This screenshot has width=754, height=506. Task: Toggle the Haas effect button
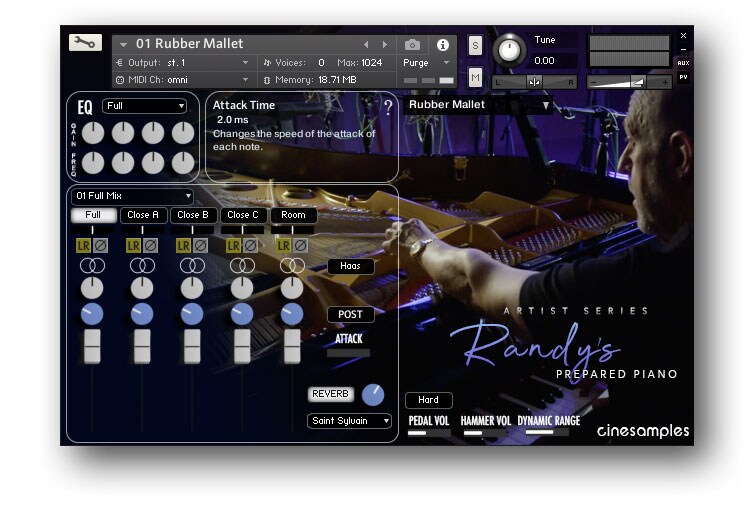[x=350, y=266]
